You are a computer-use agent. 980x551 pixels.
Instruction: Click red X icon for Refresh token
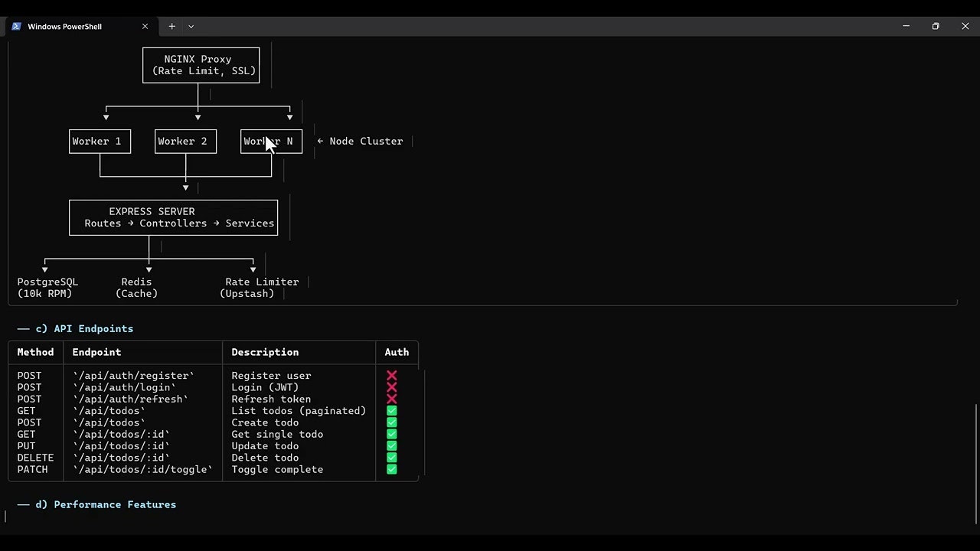click(392, 399)
